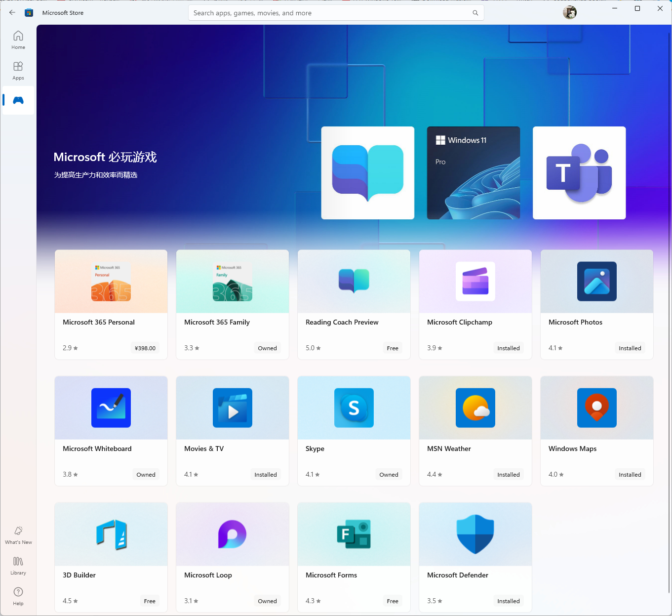Click the Microsoft 365 Personal app icon

[x=111, y=282]
